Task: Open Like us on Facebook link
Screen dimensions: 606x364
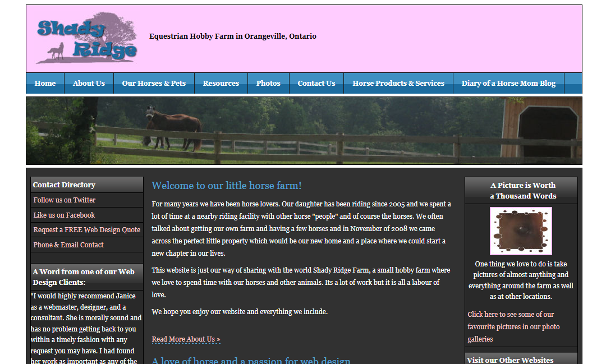Action: click(x=64, y=215)
